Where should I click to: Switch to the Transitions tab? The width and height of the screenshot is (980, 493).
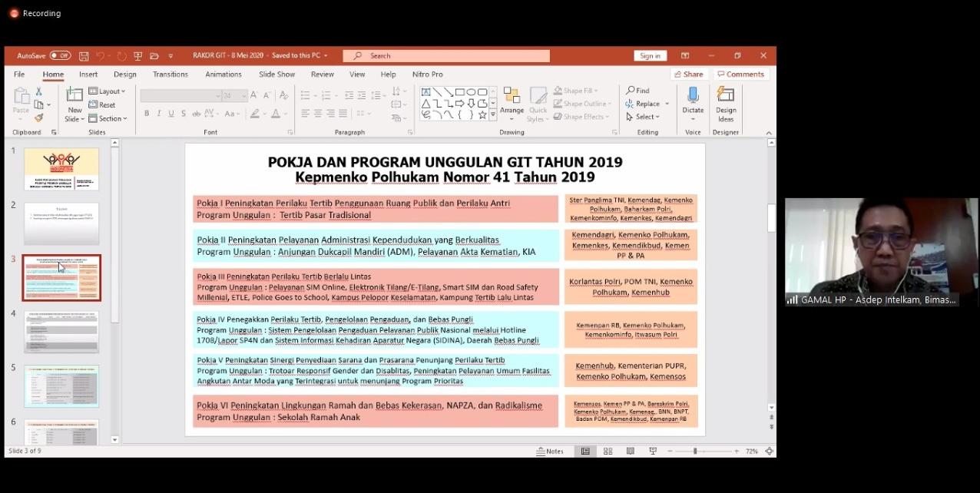click(x=171, y=74)
